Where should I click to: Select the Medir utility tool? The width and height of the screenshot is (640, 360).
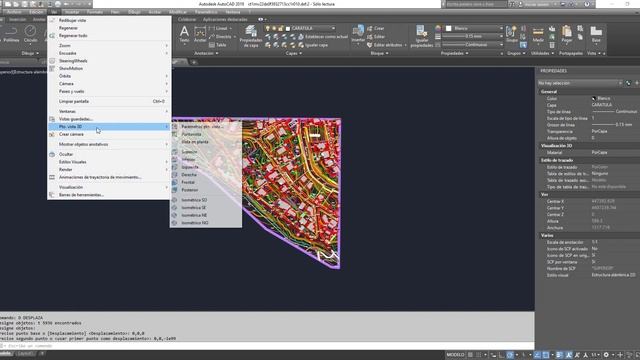point(538,35)
